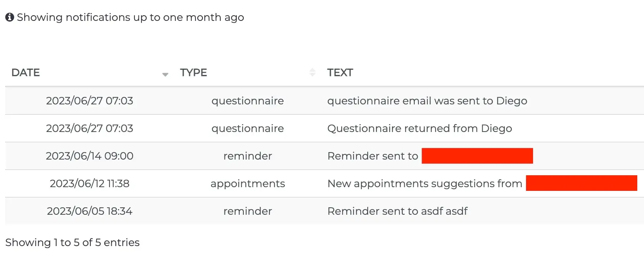Click the Showing 1 to 5 entries text
This screenshot has width=644, height=258.
pyautogui.click(x=73, y=242)
